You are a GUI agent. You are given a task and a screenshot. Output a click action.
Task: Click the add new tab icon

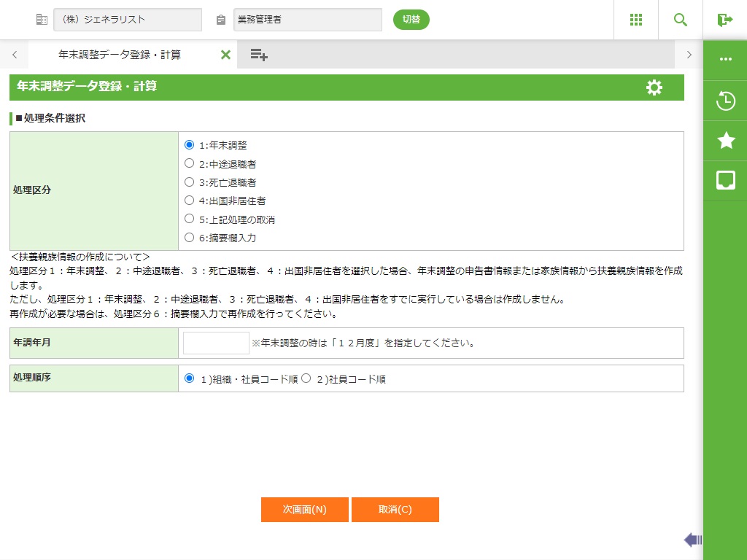[258, 55]
